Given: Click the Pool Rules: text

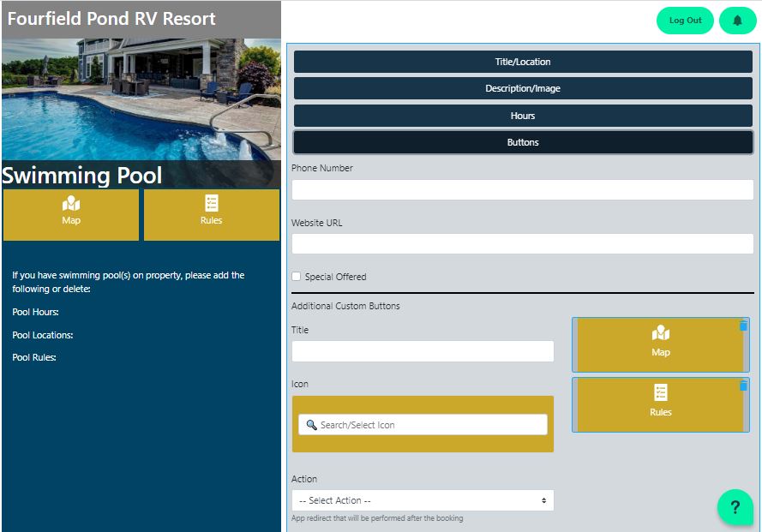Looking at the screenshot, I should [34, 357].
